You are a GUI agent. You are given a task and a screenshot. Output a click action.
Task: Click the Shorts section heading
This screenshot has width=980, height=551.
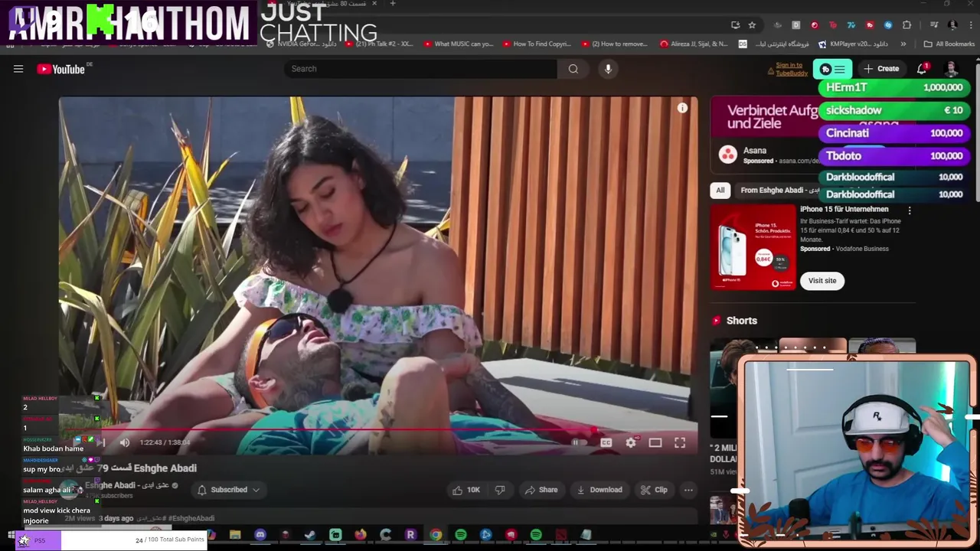click(741, 321)
